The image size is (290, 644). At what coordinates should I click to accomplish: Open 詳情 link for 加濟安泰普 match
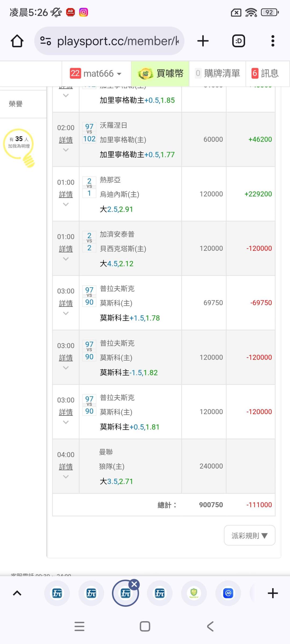tap(66, 249)
